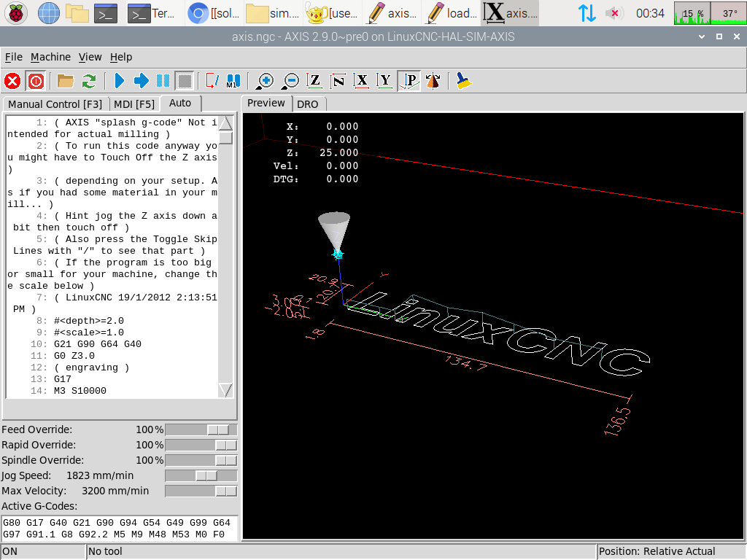Switch to the Chromium '[sol...' window
The image size is (747, 560).
(x=214, y=13)
